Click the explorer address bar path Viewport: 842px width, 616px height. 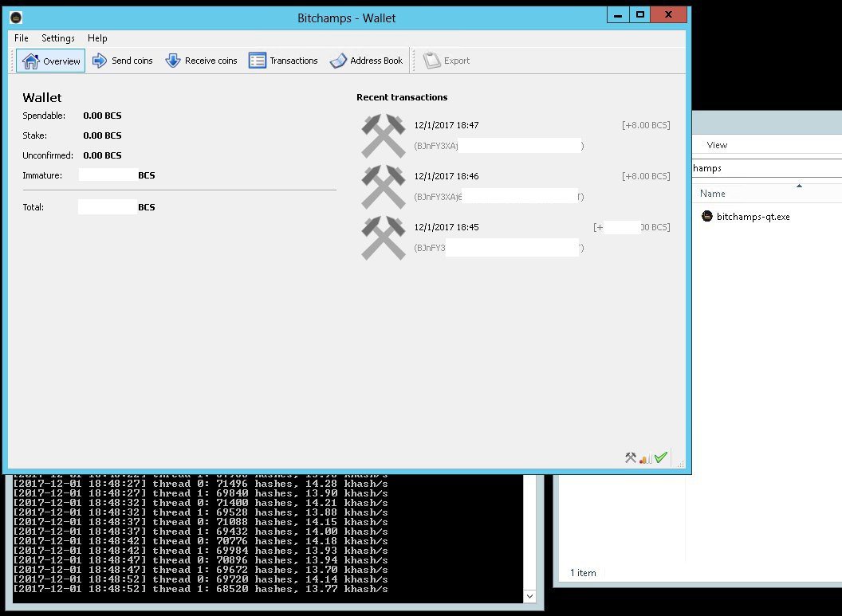click(767, 168)
